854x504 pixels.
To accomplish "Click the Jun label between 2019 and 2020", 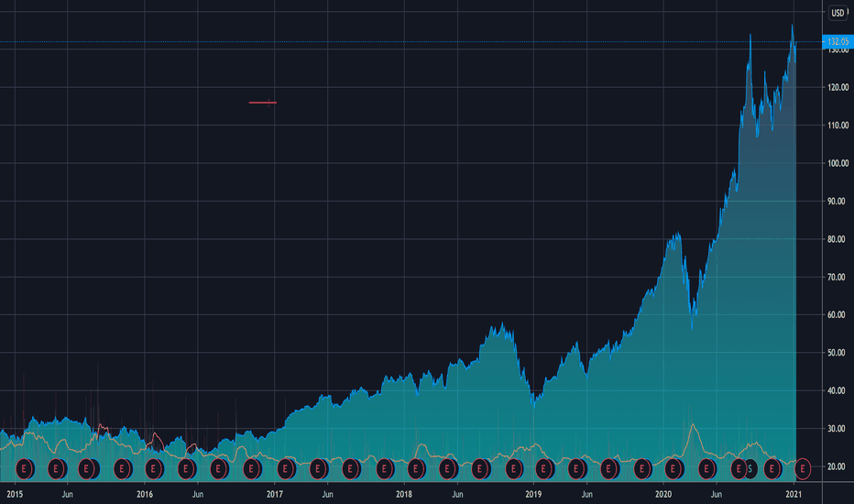I will [586, 494].
